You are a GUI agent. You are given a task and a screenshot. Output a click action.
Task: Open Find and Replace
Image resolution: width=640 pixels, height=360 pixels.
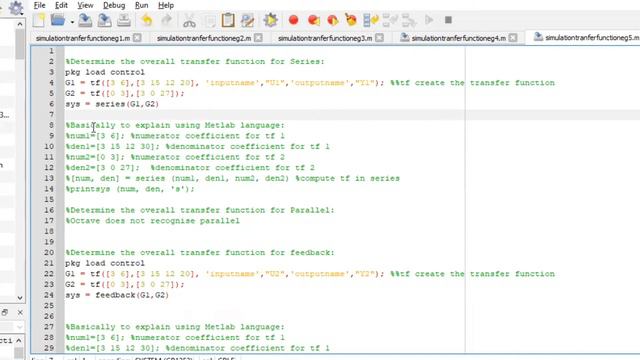247,20
